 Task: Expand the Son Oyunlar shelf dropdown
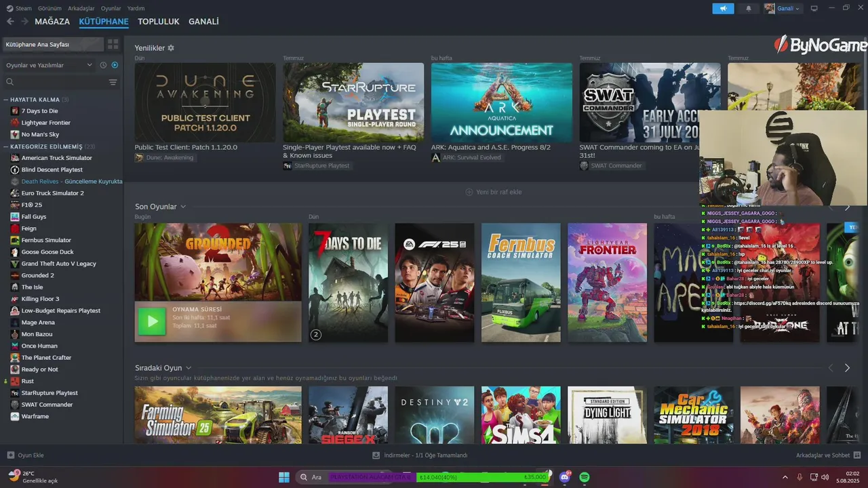(183, 207)
